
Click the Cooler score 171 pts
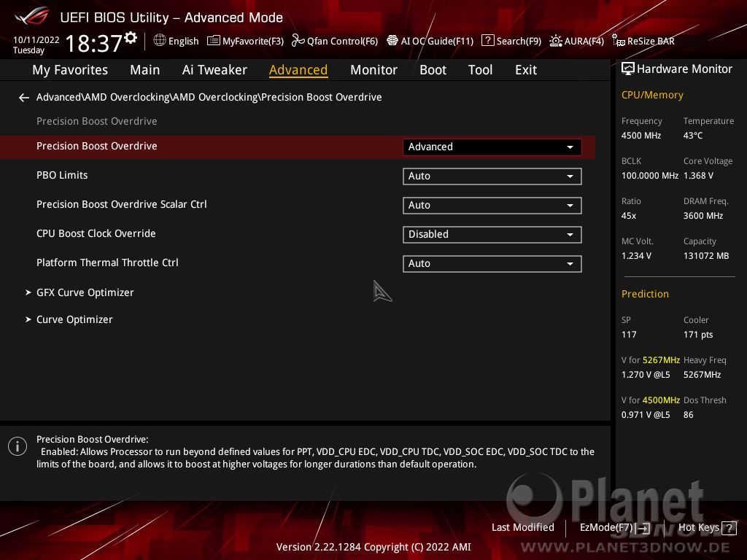click(x=698, y=335)
